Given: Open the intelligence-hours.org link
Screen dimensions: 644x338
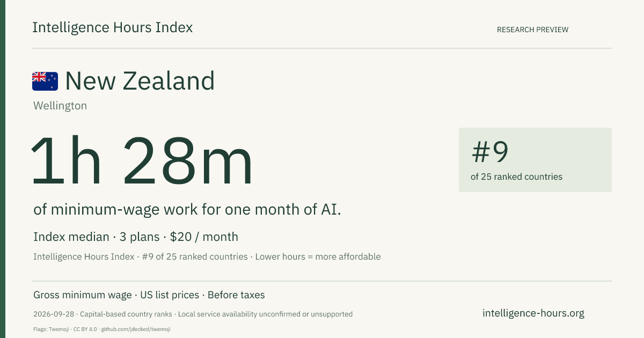Looking at the screenshot, I should click(533, 313).
